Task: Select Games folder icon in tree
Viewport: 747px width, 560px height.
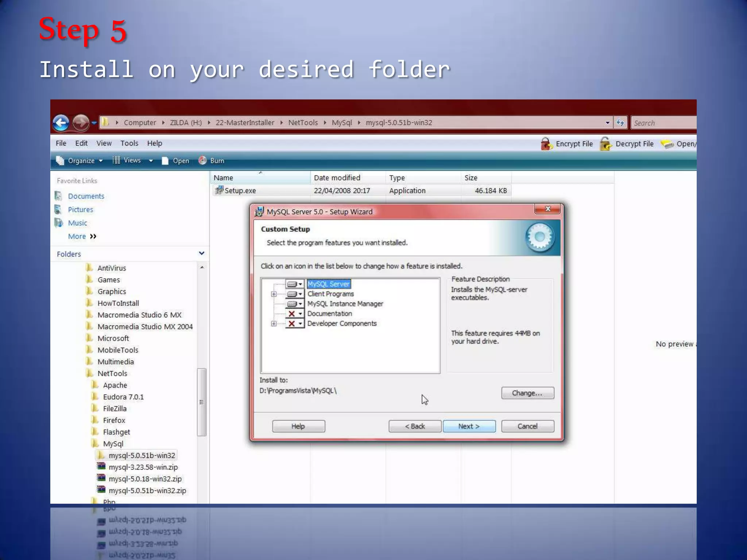Action: coord(89,279)
